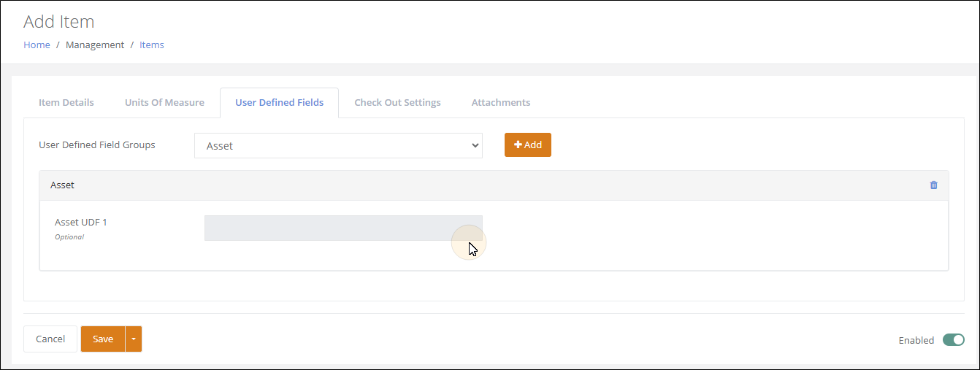Click the Management breadcrumb text
The image size is (980, 370).
95,45
